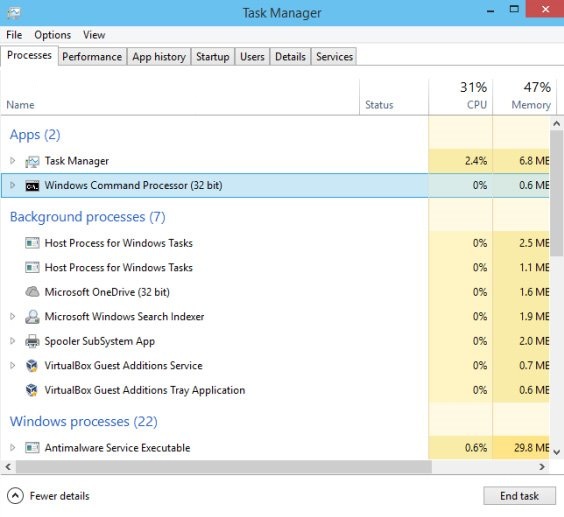Switch to the Performance tab
The height and width of the screenshot is (517, 564).
(x=92, y=57)
